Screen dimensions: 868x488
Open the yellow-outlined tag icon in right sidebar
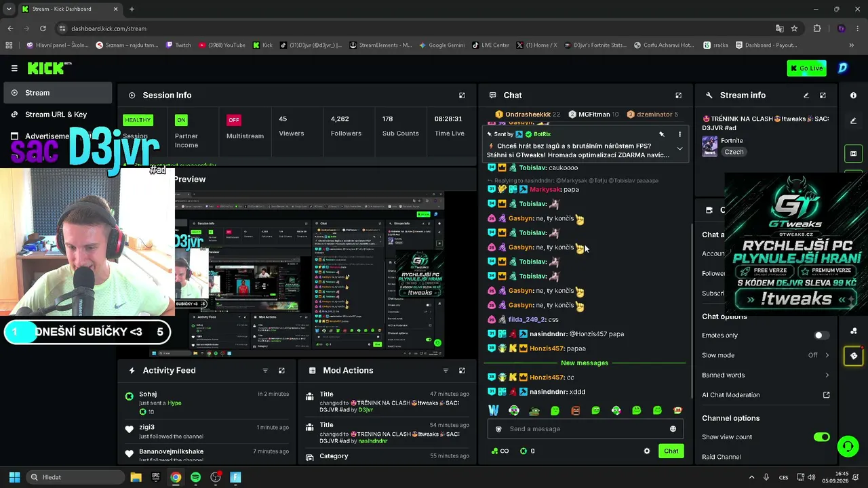point(853,356)
